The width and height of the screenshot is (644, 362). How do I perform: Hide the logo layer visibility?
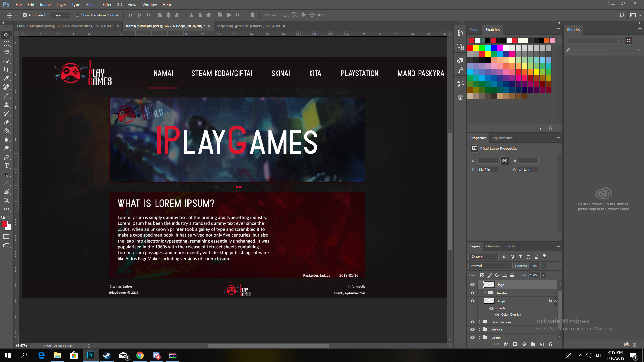(472, 285)
